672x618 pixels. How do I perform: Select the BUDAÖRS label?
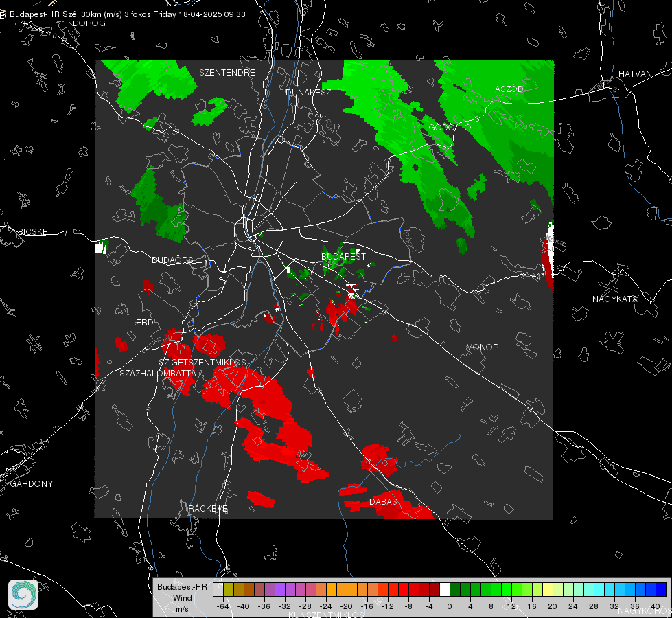172,260
